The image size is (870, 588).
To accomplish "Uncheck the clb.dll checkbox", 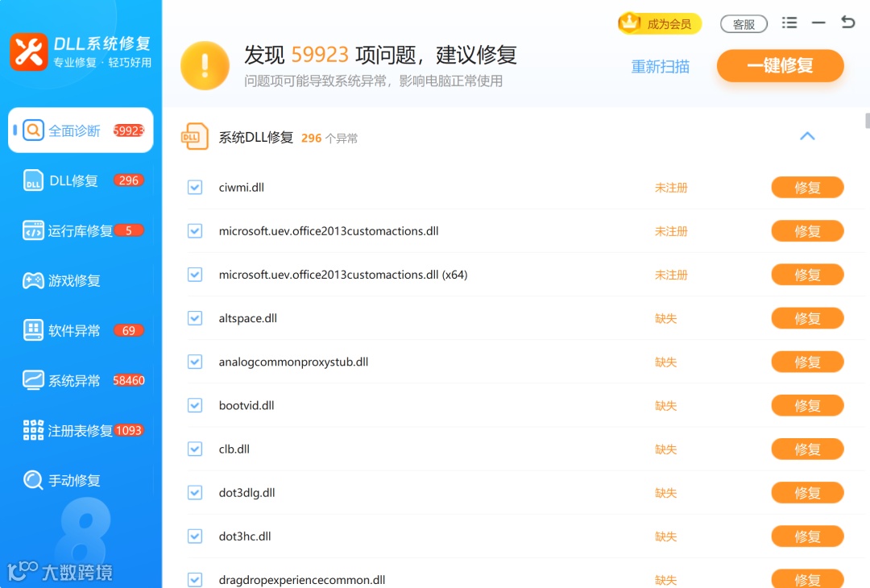I will tap(195, 449).
